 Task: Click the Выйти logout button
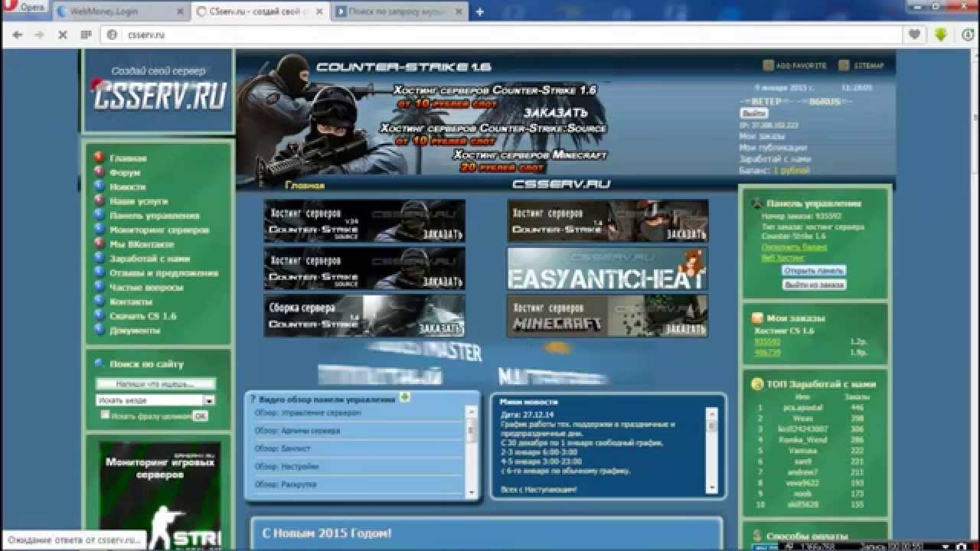(754, 113)
